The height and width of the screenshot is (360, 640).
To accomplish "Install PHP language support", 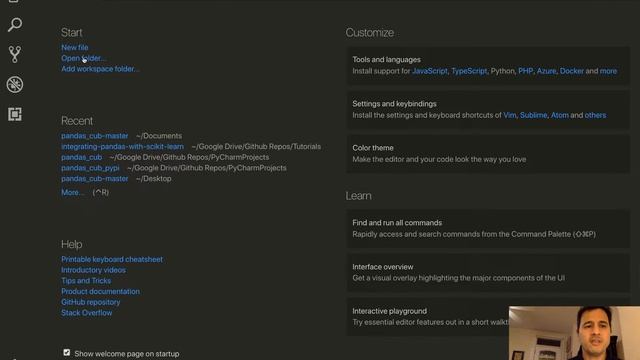I will (x=526, y=71).
